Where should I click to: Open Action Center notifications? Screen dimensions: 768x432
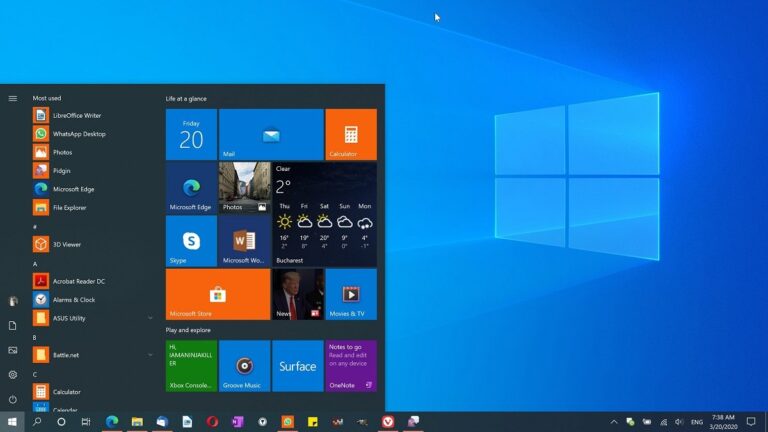(x=751, y=422)
